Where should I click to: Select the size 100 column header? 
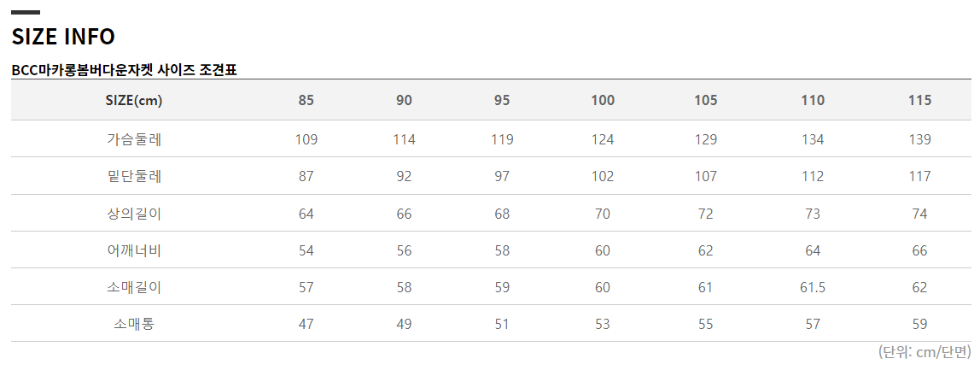pos(603,101)
